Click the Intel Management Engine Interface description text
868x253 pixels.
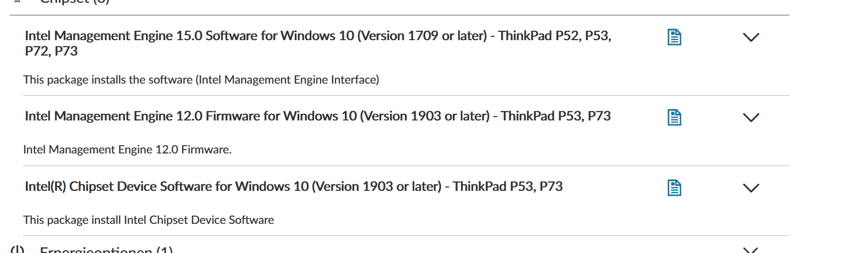201,80
